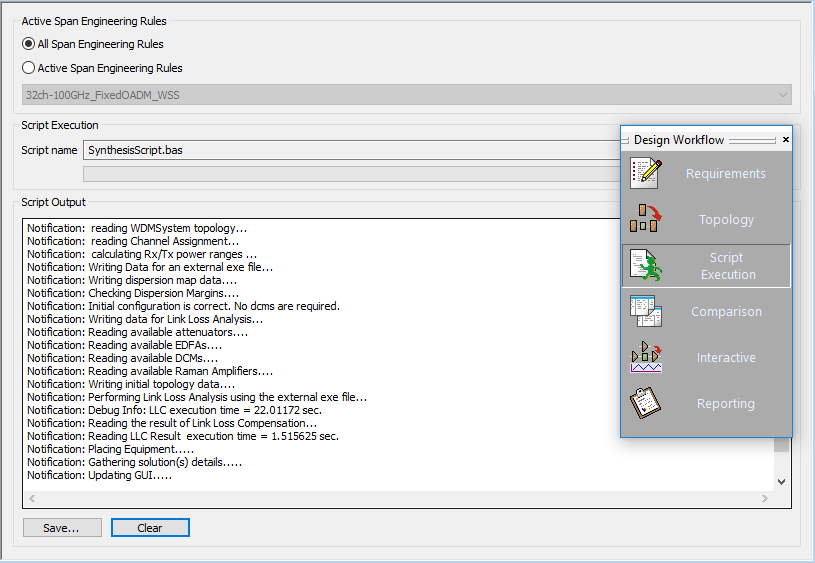
Task: Click the Topology blocks icon
Action: tap(646, 218)
